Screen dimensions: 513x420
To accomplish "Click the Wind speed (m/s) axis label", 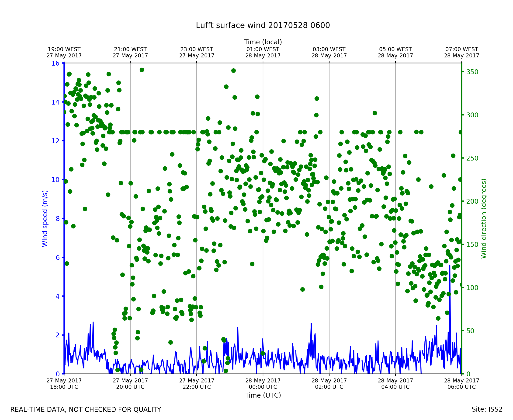I will coord(45,218).
